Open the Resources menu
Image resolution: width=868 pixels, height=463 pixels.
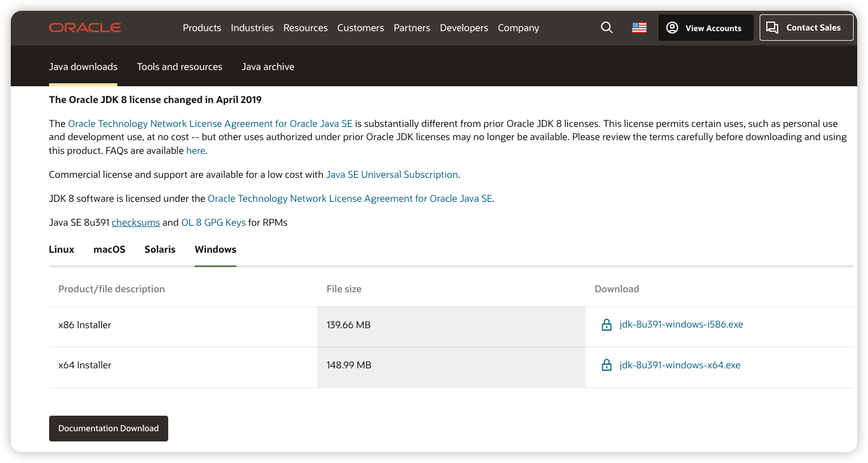point(305,28)
